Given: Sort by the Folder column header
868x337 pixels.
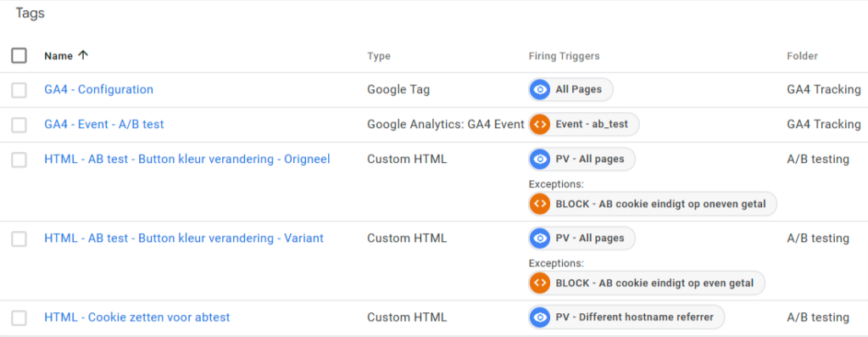Looking at the screenshot, I should point(802,56).
